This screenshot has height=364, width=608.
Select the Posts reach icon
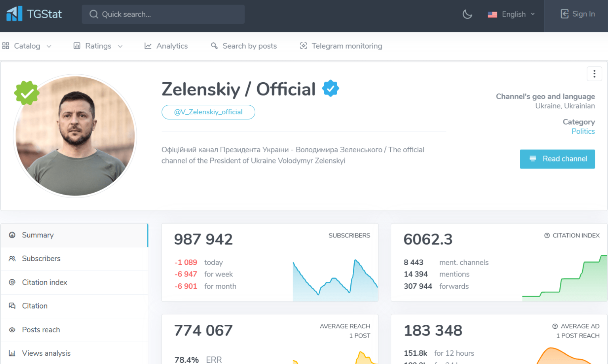pos(11,330)
